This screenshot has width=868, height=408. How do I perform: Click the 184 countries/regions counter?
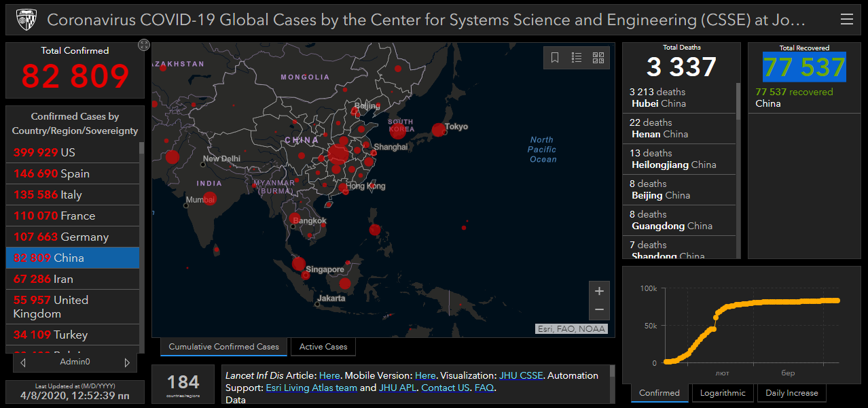point(183,385)
